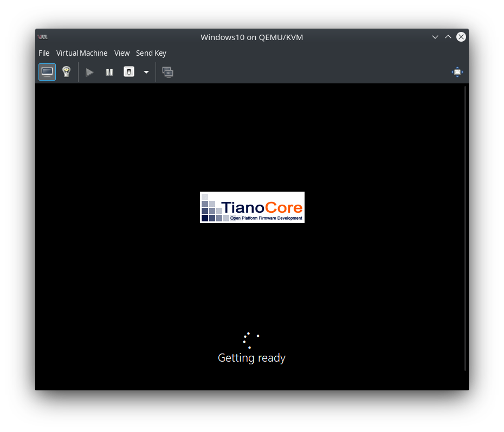Close the Windows10 on QEMU/KVM window
This screenshot has width=504, height=432.
(x=461, y=37)
